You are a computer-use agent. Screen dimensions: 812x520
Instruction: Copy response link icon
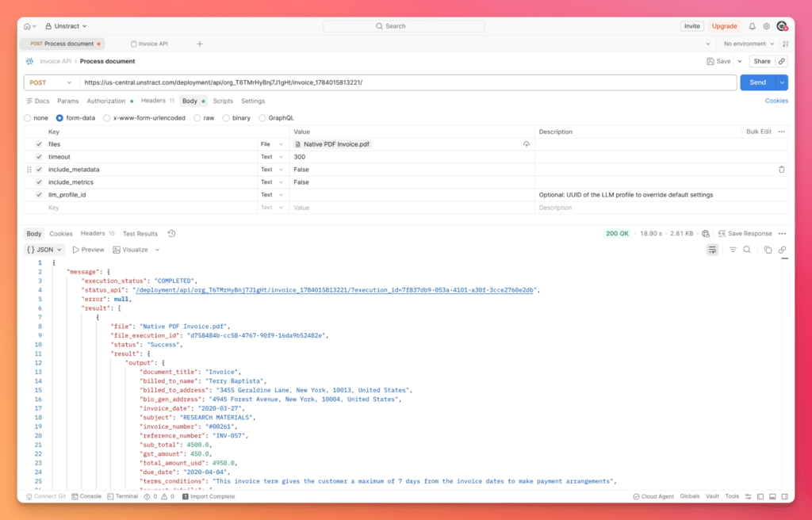[x=782, y=250]
